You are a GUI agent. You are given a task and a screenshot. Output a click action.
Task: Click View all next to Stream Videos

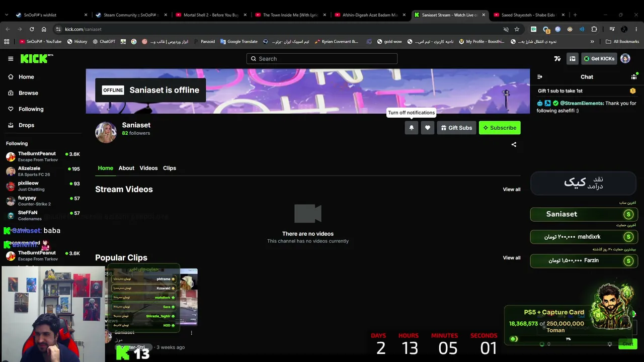512,190
